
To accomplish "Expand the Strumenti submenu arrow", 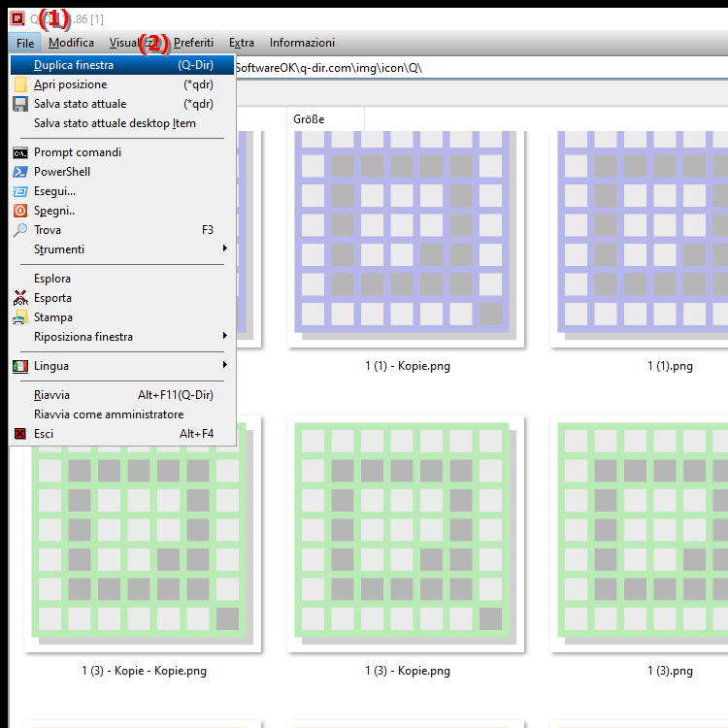I will 224,249.
